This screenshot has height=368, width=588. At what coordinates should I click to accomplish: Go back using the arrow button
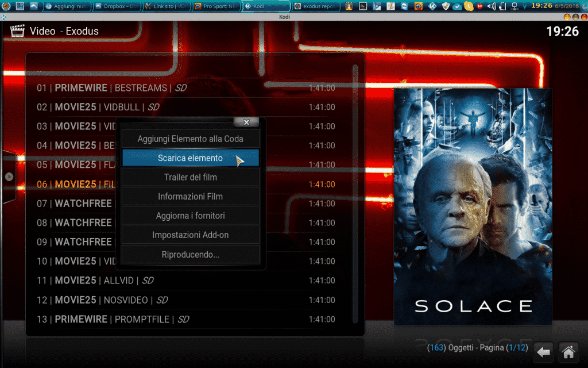click(x=543, y=352)
